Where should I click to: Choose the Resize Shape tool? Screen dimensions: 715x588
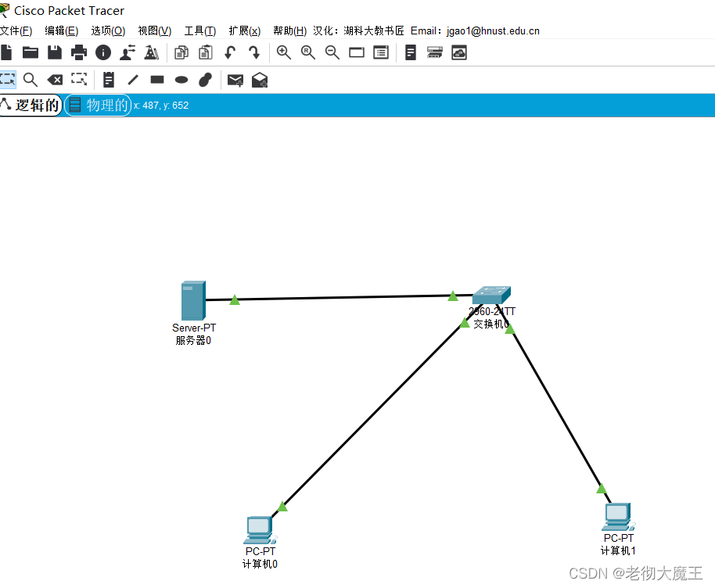[x=79, y=79]
